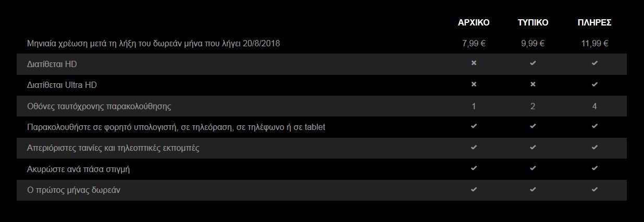This screenshot has width=644, height=222.
Task: Click the Απεριόριστες ταινίες checkmark under ΤΥΠΙΚΟ
Action: click(532, 148)
